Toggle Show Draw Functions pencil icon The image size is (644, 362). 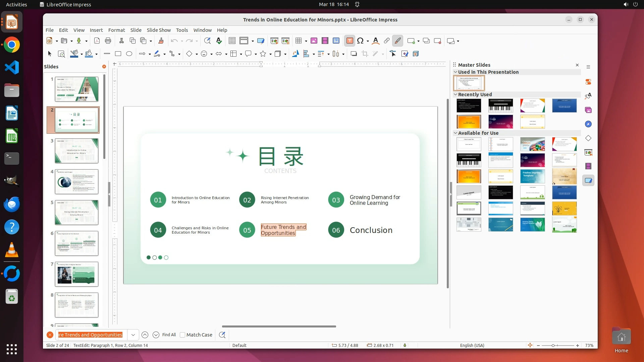(x=397, y=41)
